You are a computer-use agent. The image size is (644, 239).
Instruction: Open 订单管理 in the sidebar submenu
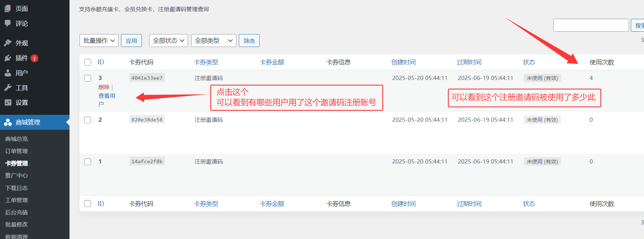pyautogui.click(x=16, y=151)
